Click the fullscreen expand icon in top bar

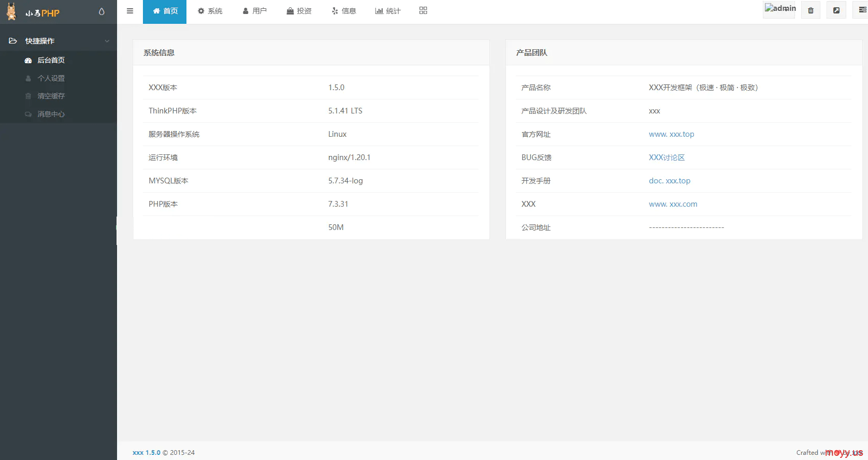(x=836, y=10)
